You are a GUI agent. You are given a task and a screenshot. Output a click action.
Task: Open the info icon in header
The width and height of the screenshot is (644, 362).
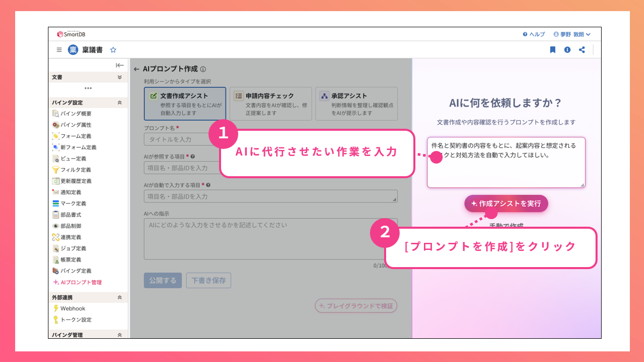pos(567,50)
